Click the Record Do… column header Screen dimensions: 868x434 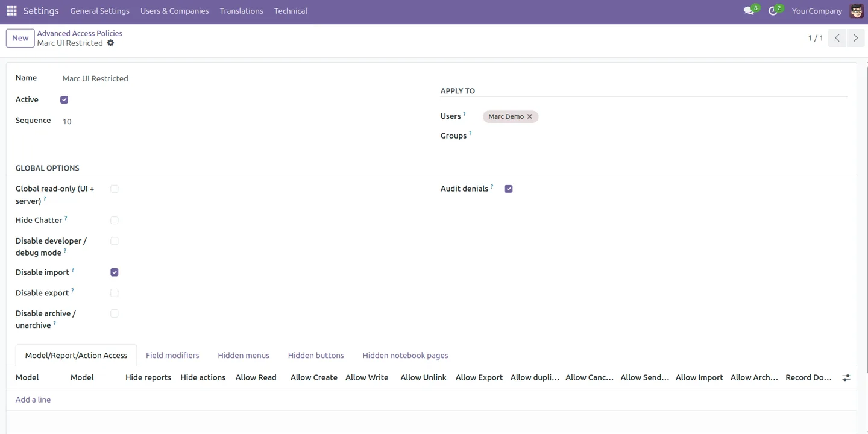point(808,377)
